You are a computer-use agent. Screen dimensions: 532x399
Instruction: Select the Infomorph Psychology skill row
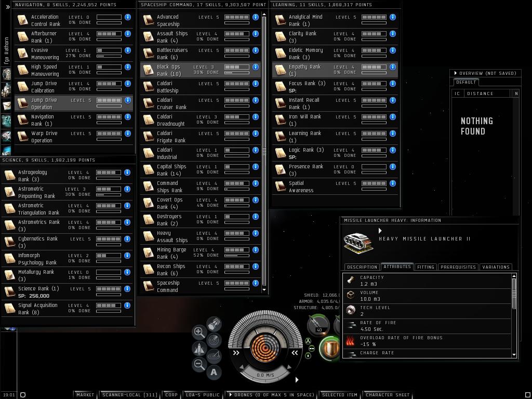coord(67,259)
